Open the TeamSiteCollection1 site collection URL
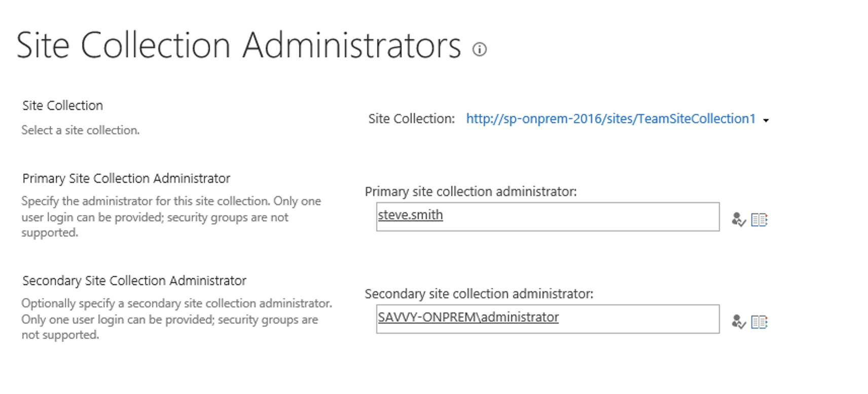Viewport: 868px width, 394px height. (610, 119)
